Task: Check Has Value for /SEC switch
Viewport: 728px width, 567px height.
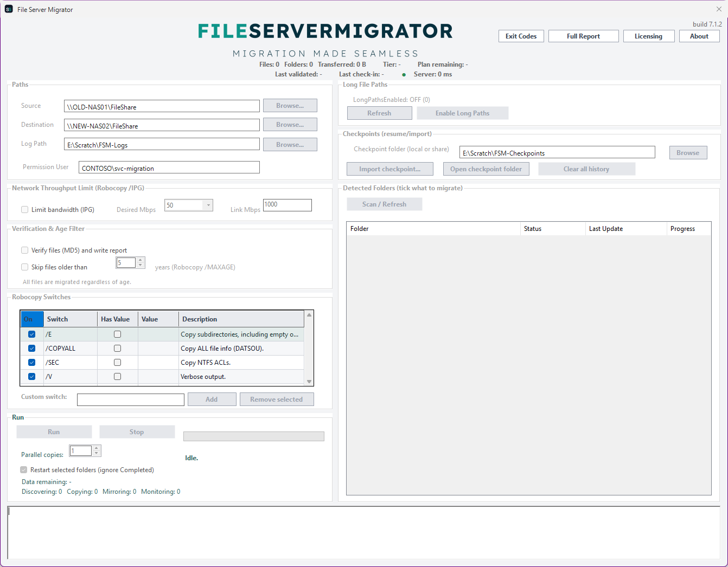Action: coord(117,363)
